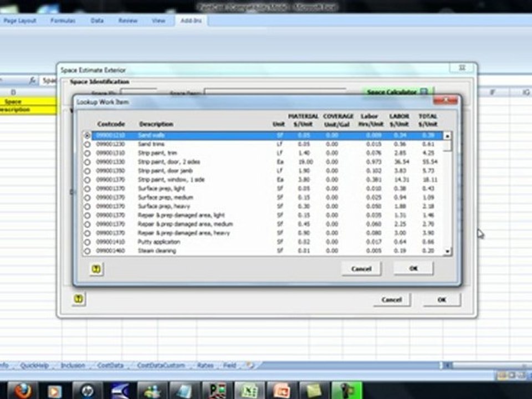Click the formula bar input field

(48, 80)
